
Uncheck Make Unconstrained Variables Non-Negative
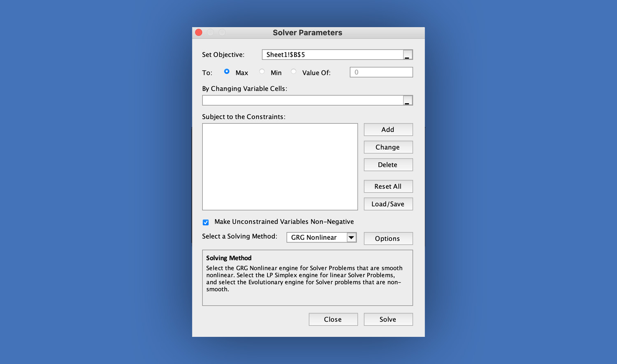coord(206,222)
